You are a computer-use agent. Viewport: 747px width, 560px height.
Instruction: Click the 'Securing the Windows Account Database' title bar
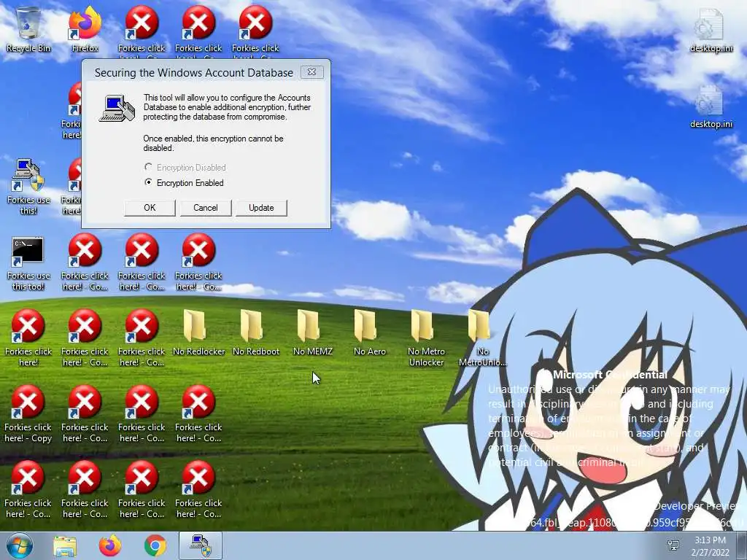click(193, 72)
